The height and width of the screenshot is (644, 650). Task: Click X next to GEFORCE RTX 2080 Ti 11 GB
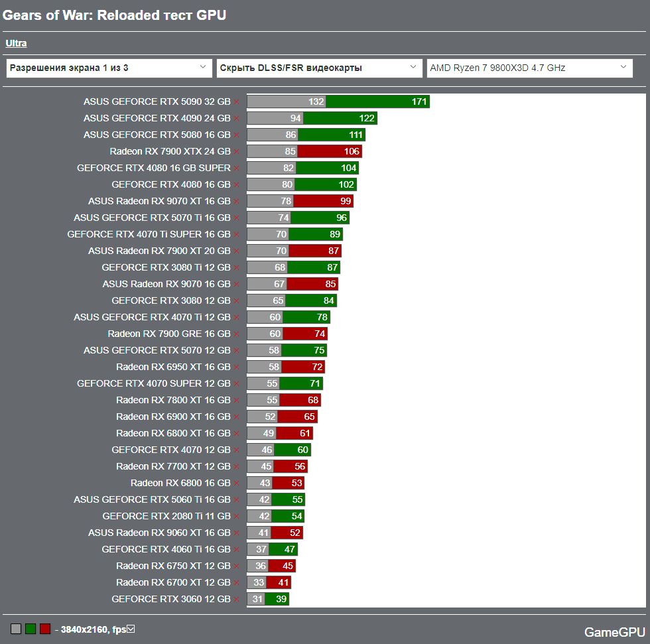pyautogui.click(x=236, y=517)
